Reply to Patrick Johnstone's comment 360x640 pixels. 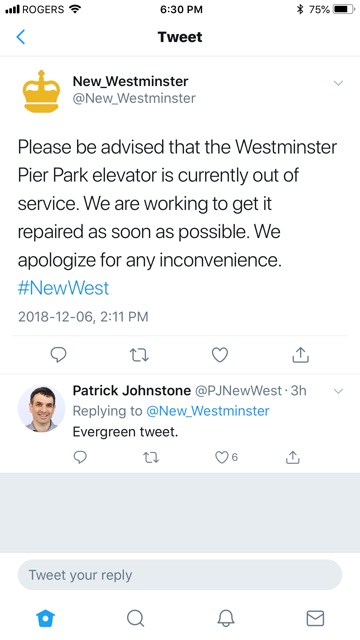point(80,457)
